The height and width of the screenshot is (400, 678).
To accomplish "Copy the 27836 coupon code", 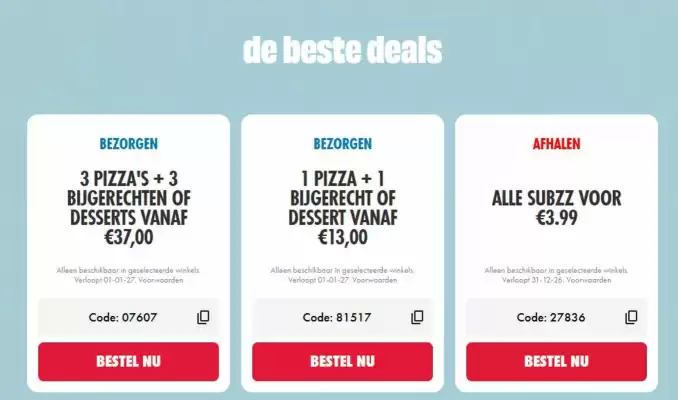I will (631, 318).
